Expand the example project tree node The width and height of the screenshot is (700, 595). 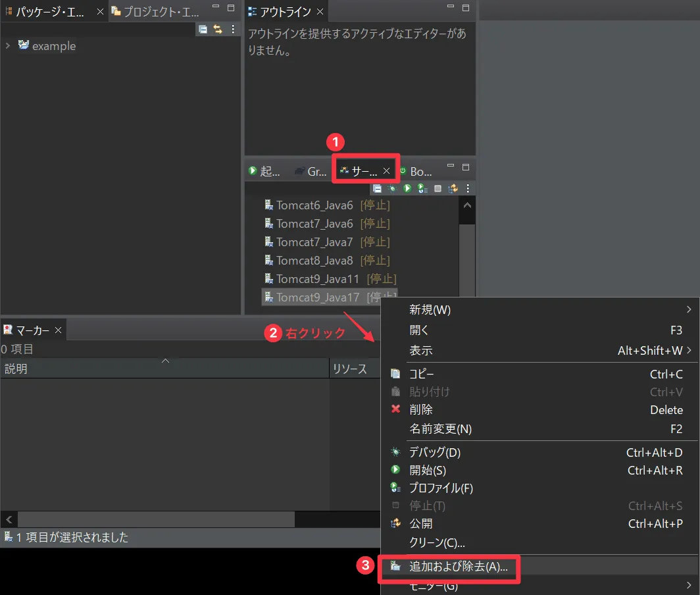point(8,45)
